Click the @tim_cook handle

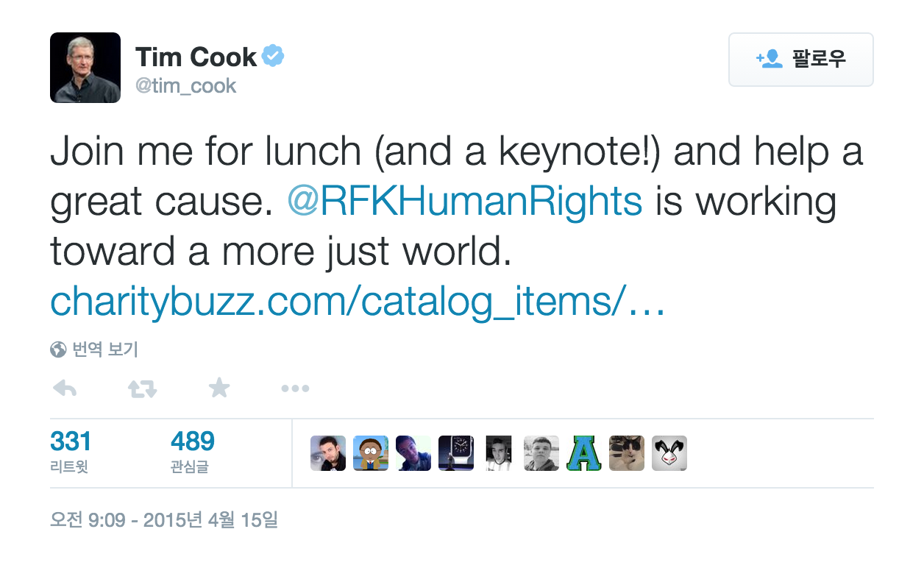pos(185,86)
